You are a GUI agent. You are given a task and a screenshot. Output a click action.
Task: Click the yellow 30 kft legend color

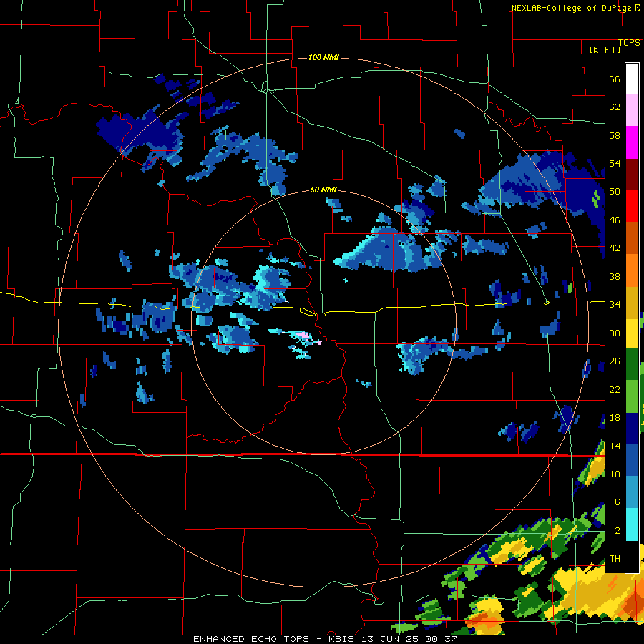(632, 333)
